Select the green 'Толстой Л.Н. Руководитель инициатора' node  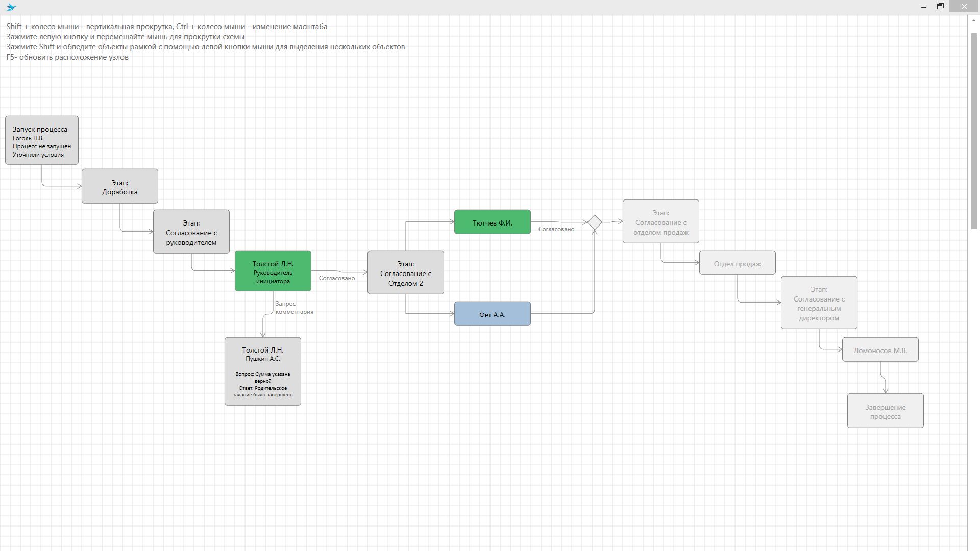(273, 271)
